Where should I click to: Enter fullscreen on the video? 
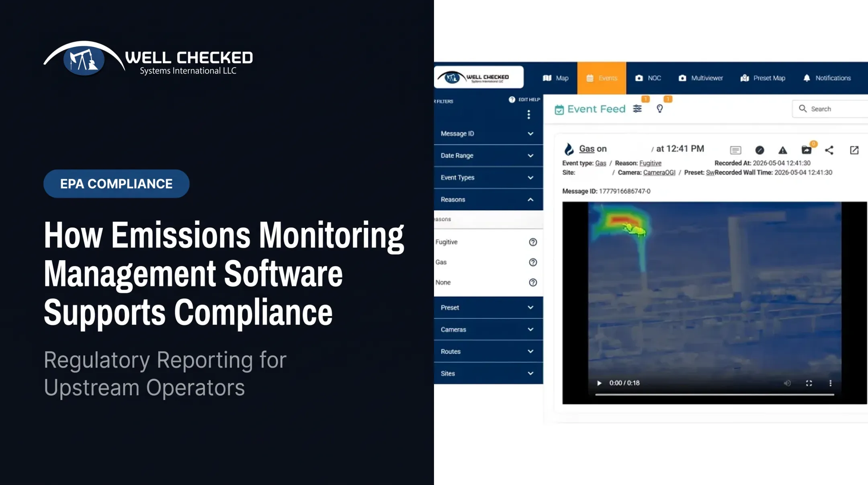tap(809, 383)
